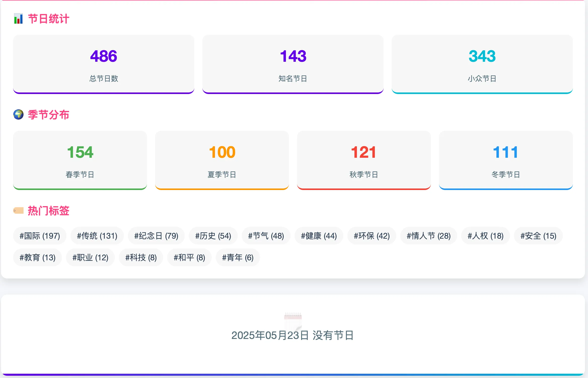Click the bar chart icon beside 节日统计
Viewport: 588px width, 378px height.
(18, 19)
